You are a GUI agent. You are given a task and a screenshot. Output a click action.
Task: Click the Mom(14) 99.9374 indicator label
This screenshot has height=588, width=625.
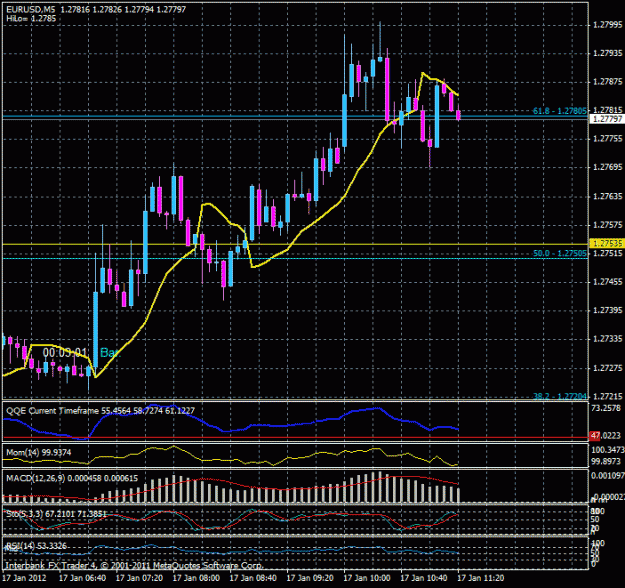(39, 452)
